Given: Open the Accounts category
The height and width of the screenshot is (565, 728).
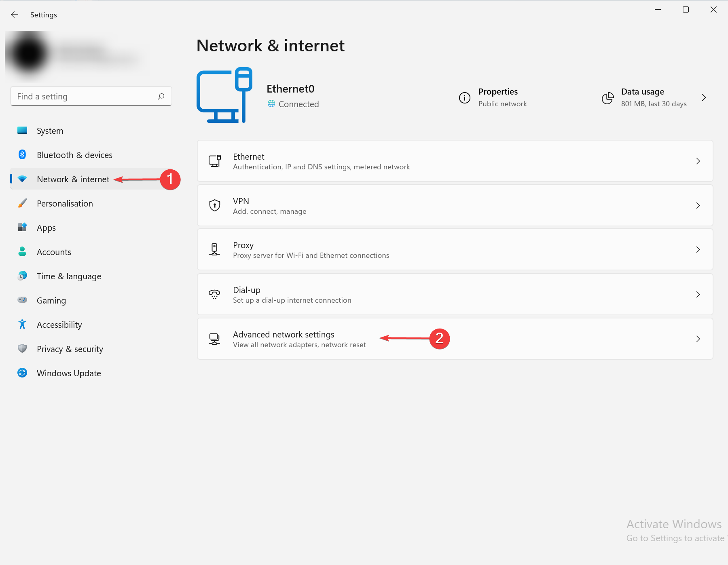Looking at the screenshot, I should tap(91, 252).
